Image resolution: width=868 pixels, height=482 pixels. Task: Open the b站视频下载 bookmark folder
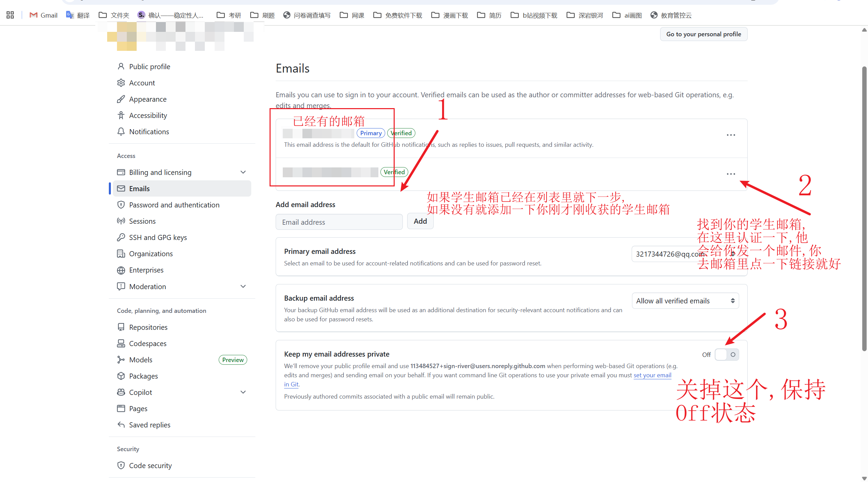[x=534, y=15]
